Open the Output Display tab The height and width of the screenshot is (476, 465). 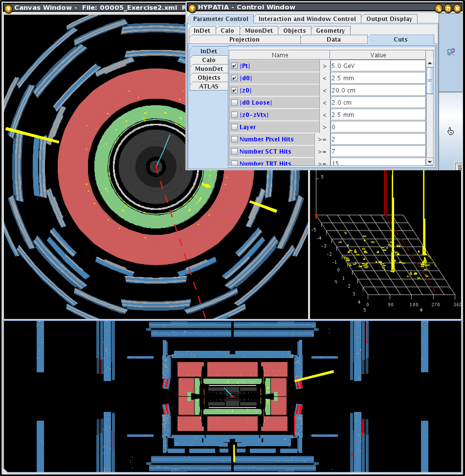pyautogui.click(x=389, y=19)
